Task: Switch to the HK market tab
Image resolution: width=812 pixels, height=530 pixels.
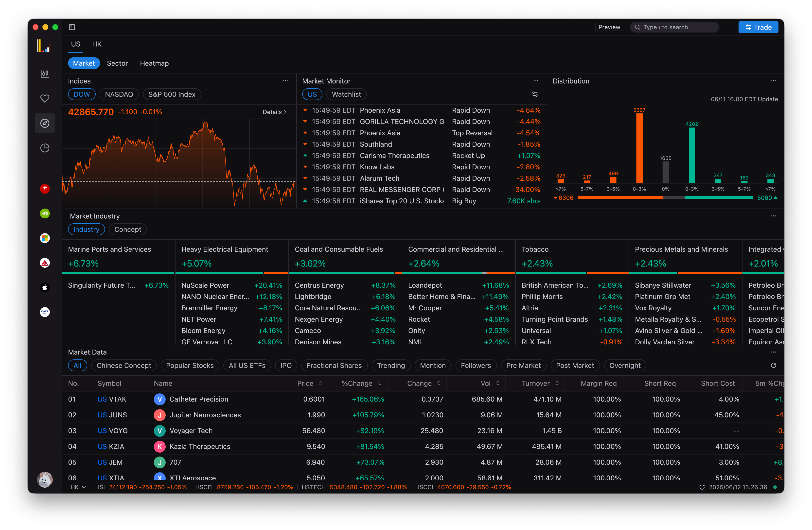Action: tap(97, 44)
